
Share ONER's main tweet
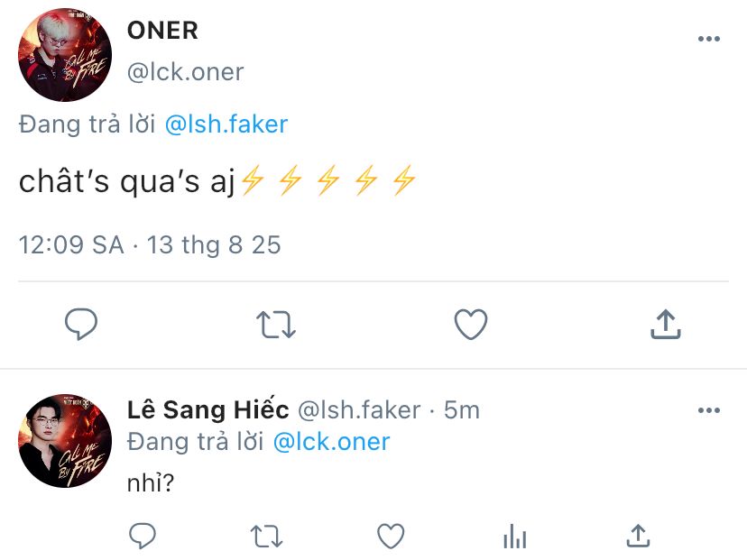(664, 324)
